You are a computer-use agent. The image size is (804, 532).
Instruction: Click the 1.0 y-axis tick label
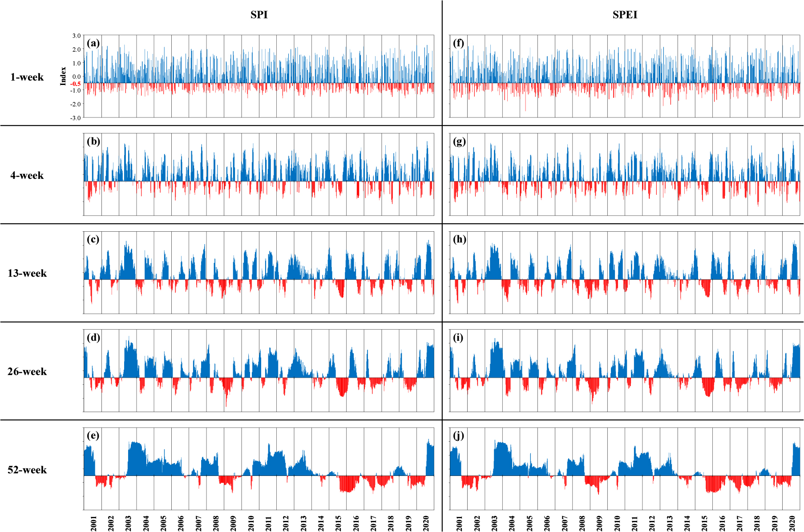click(x=77, y=63)
